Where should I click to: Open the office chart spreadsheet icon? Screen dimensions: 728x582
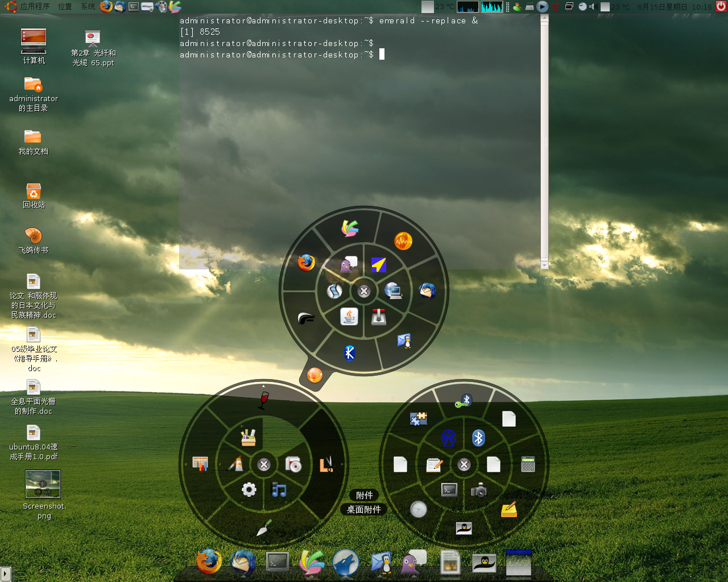(200, 464)
